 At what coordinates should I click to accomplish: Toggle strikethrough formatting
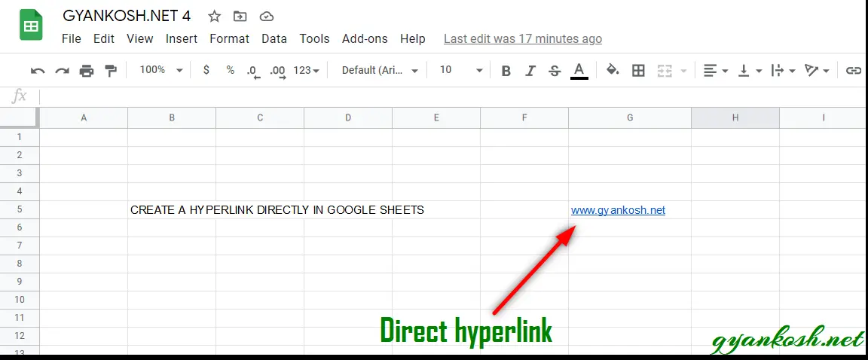point(554,71)
